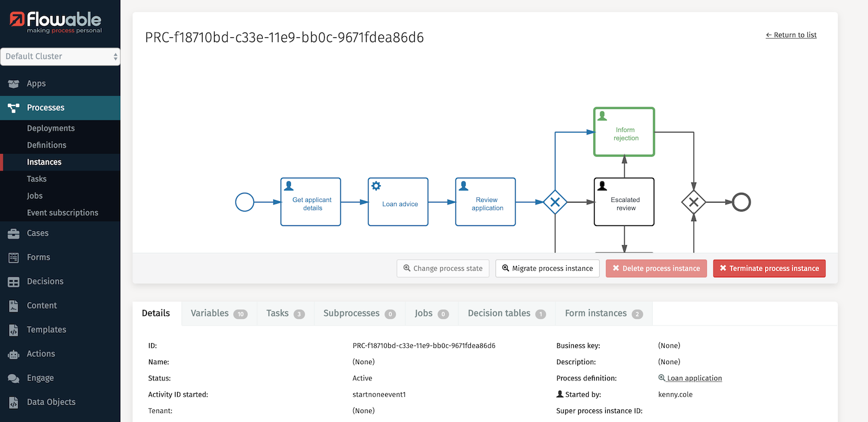The width and height of the screenshot is (868, 422).
Task: Select the Data Objects sidebar icon
Action: [13, 402]
